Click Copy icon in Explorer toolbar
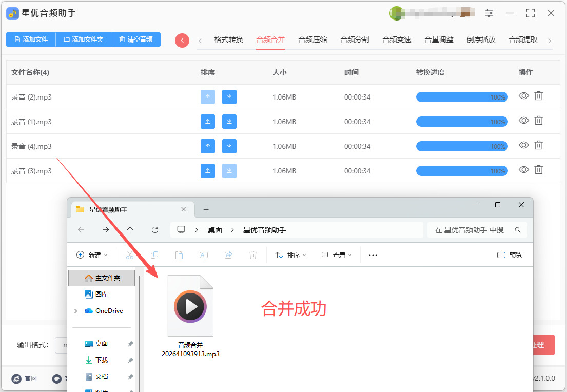The image size is (567, 392). point(154,255)
